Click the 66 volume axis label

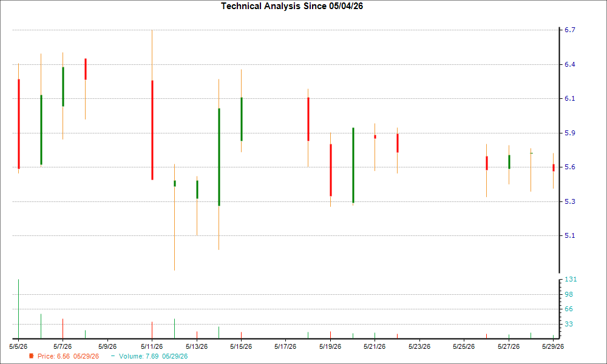[x=569, y=309]
